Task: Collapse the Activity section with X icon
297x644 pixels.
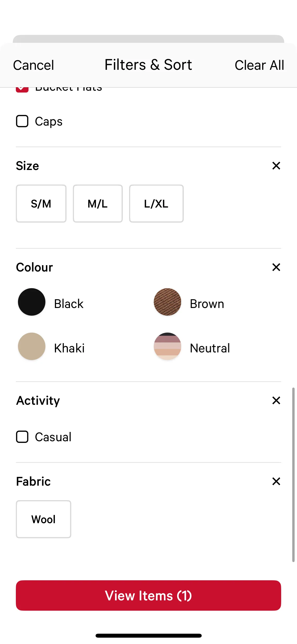Action: [276, 401]
